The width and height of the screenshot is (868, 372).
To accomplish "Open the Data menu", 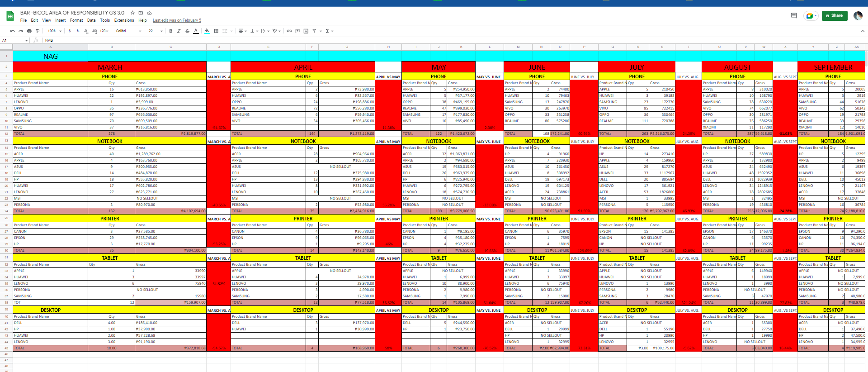I will [91, 20].
